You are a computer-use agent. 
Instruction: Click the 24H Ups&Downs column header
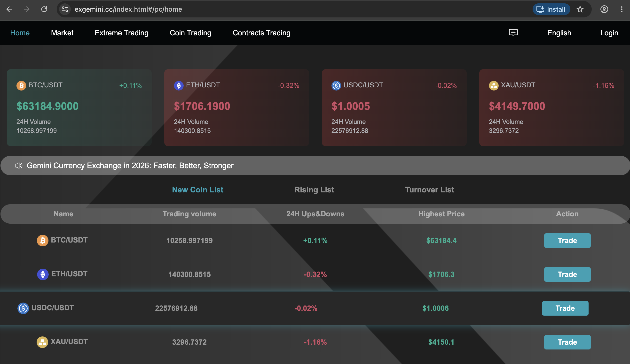315,214
